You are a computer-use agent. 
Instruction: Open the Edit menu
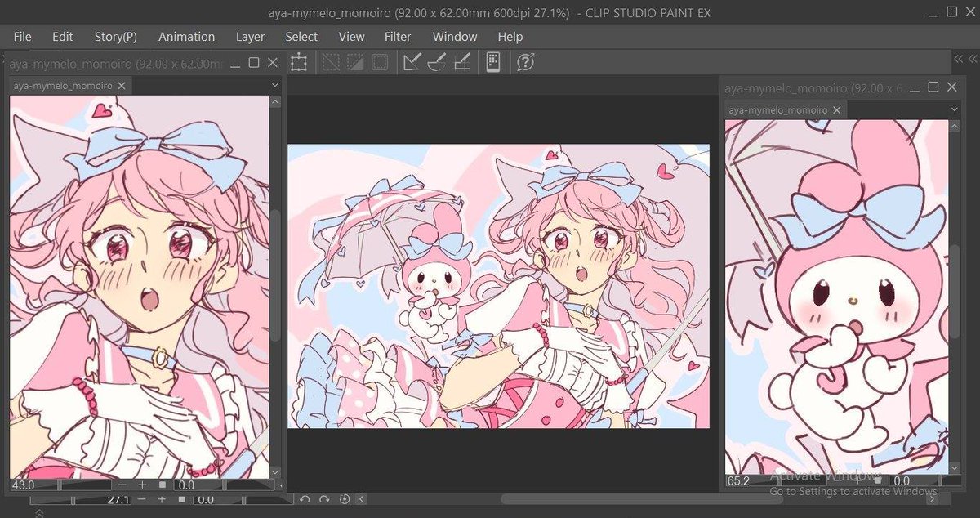tap(63, 37)
